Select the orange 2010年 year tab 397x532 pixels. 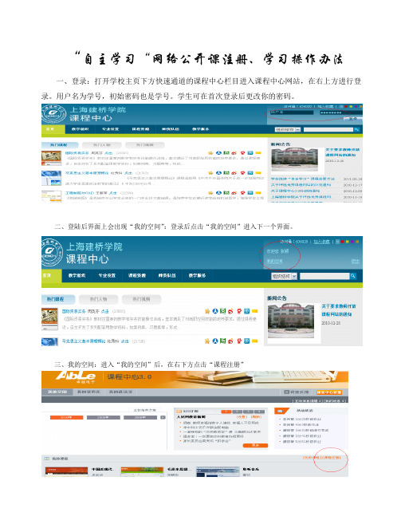[66, 417]
